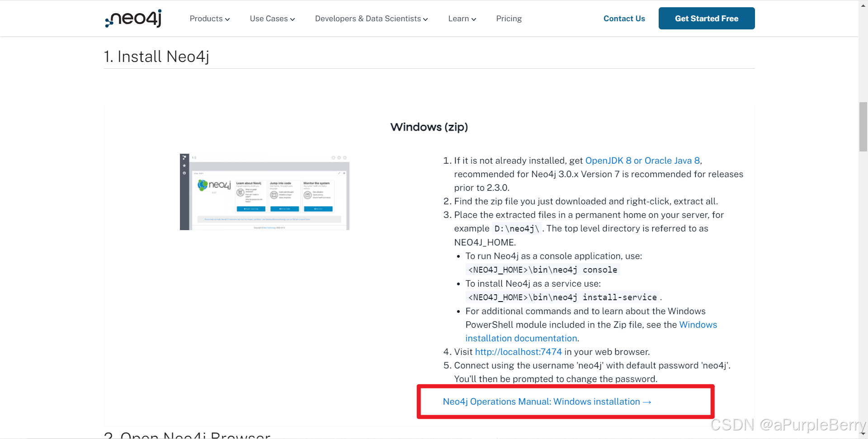Select the 'Windows (zip)' heading text
This screenshot has height=439, width=868.
pos(429,127)
